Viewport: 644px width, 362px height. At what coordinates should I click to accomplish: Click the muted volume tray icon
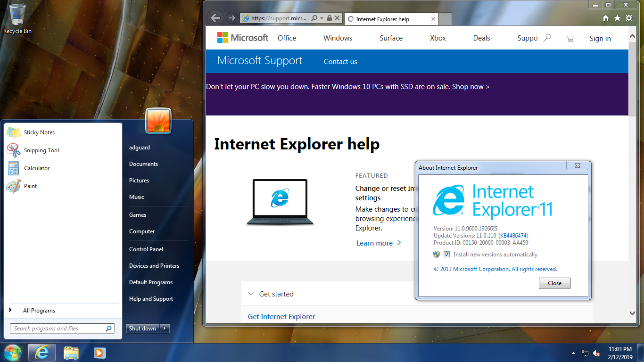pyautogui.click(x=596, y=353)
